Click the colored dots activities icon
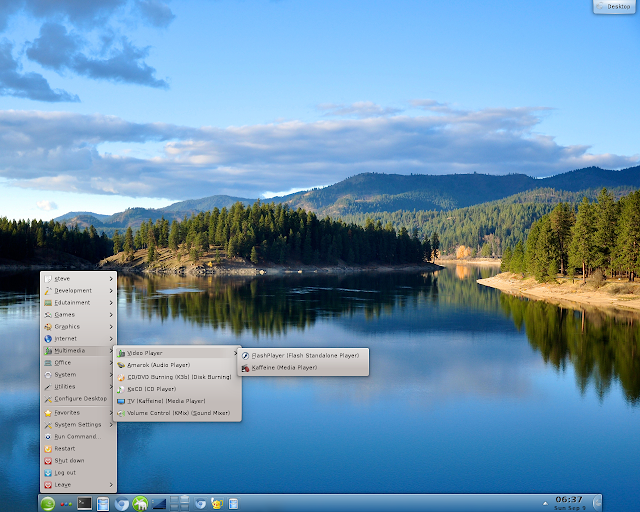 [66, 504]
